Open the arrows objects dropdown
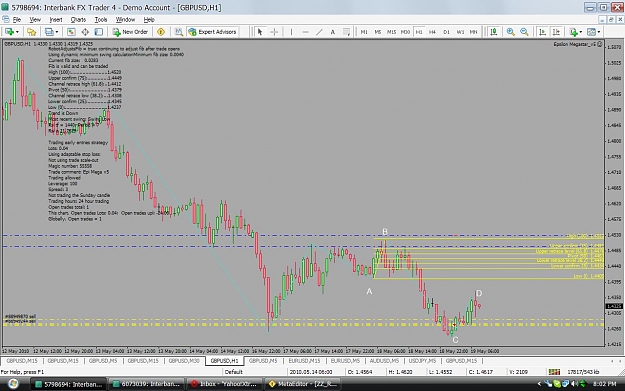Viewport: 625px width, 391px height. point(346,32)
